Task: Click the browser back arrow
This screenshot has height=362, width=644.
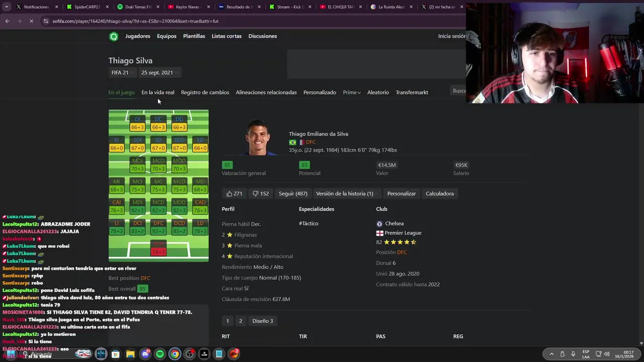Action: [7, 21]
